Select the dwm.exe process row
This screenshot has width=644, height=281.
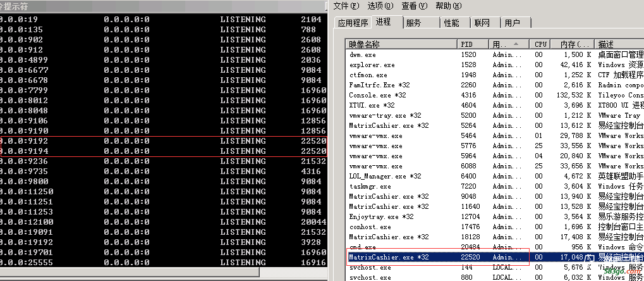(495, 54)
